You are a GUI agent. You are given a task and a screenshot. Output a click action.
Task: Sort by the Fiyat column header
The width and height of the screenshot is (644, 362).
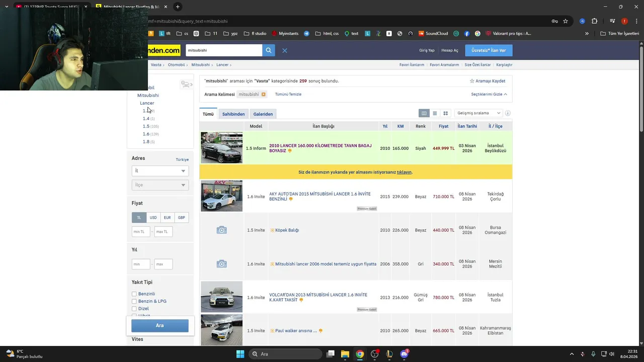point(443,126)
